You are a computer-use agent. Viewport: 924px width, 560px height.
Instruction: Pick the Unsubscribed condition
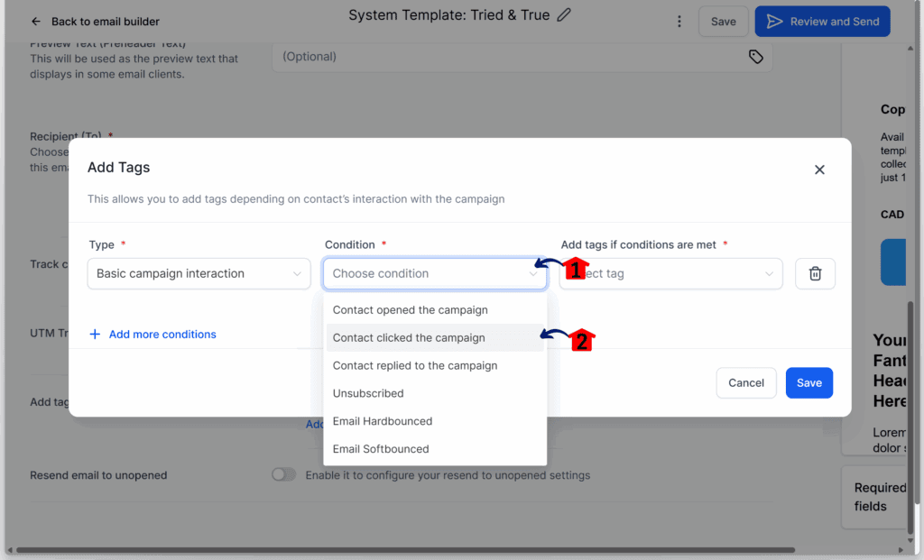point(368,394)
